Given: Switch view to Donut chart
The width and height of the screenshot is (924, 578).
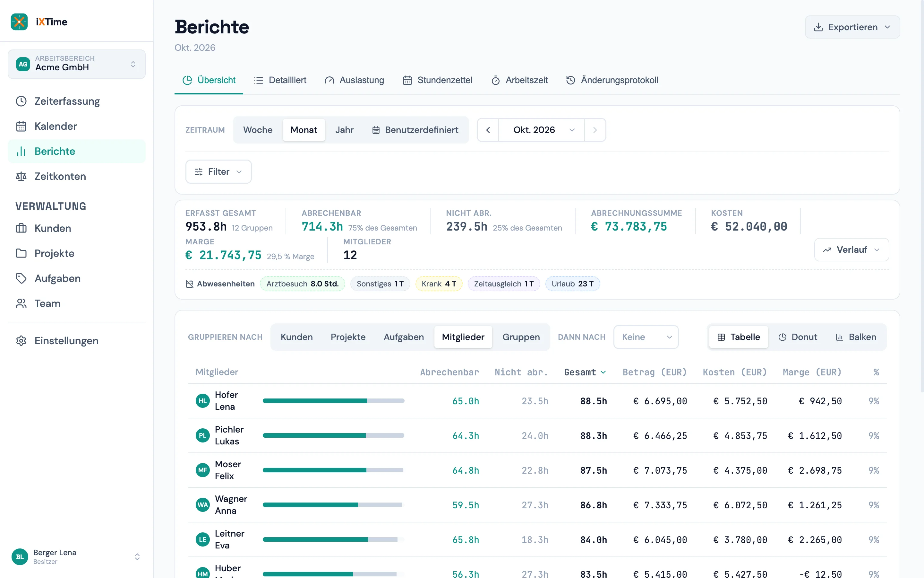Looking at the screenshot, I should [x=798, y=337].
